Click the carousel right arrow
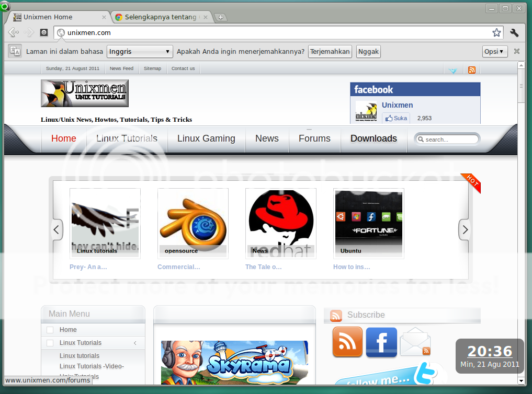 pyautogui.click(x=465, y=230)
